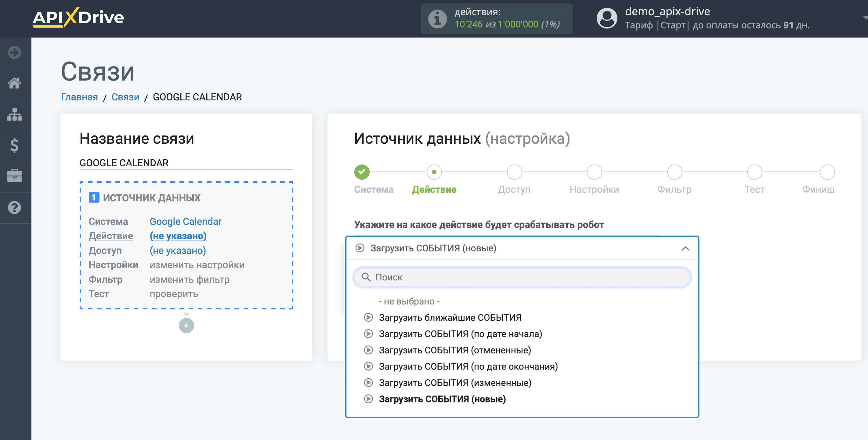Open the question mark help icon
This screenshot has height=440, width=868.
point(14,207)
